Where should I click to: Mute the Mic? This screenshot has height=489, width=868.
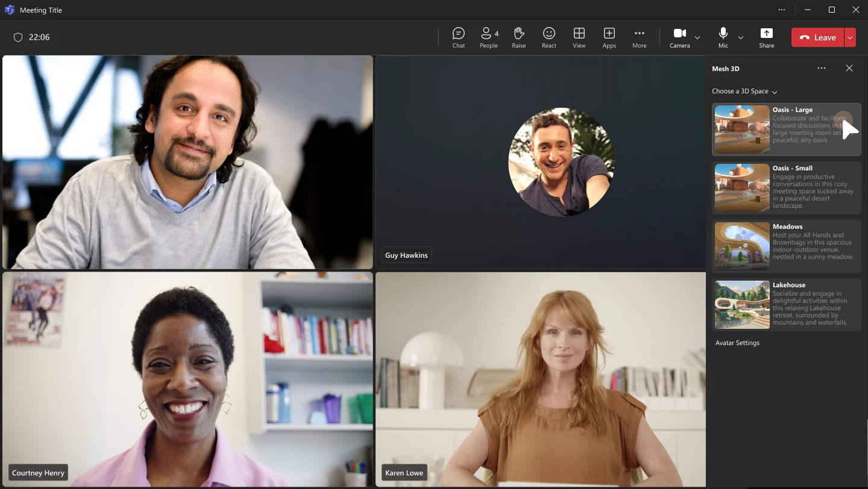(723, 37)
